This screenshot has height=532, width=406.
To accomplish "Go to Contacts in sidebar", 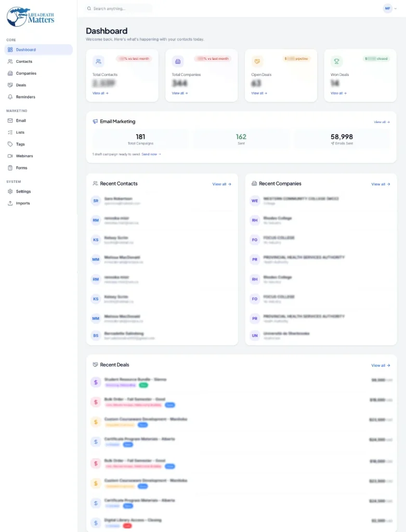I will click(38, 61).
